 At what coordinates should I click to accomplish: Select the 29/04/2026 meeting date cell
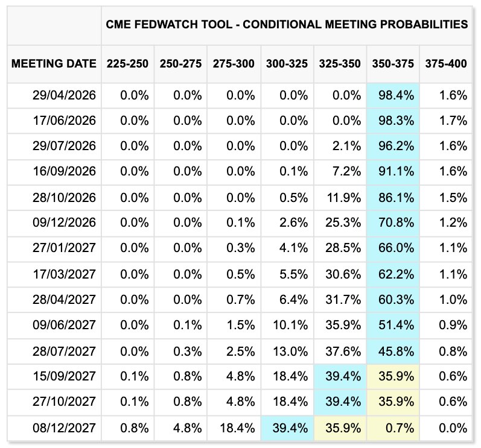coord(64,95)
